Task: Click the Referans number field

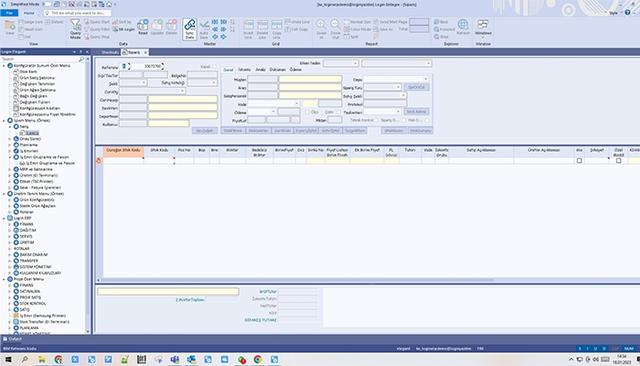Action: click(147, 66)
